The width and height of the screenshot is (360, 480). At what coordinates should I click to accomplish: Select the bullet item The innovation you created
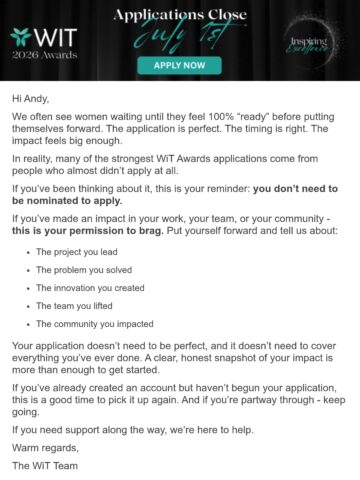click(90, 288)
